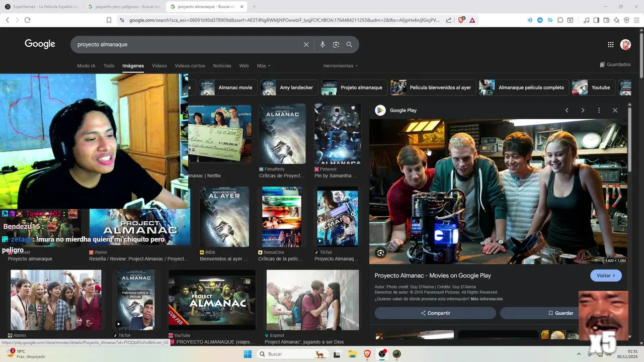Expand the Más dropdown

pyautogui.click(x=264, y=66)
